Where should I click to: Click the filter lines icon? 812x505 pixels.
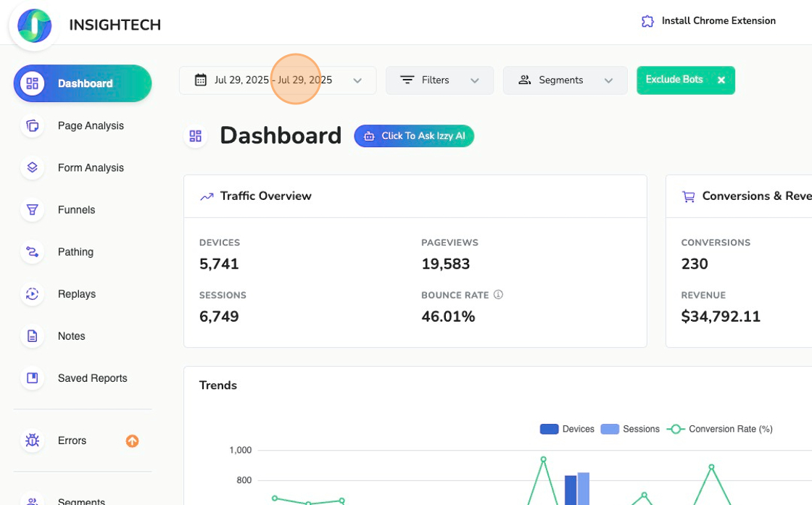(x=407, y=80)
